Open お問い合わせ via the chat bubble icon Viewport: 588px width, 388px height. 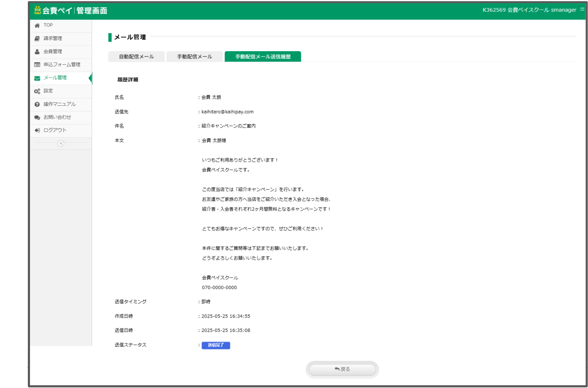37,117
